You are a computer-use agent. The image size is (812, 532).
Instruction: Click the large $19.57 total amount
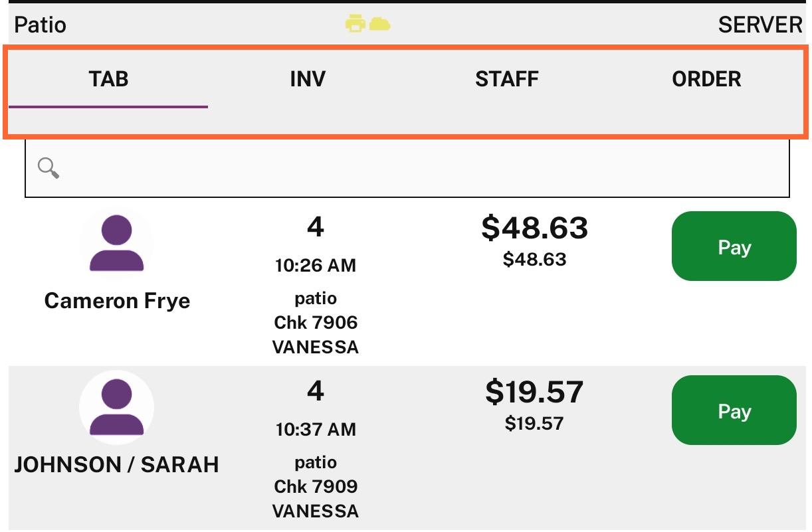pyautogui.click(x=535, y=392)
